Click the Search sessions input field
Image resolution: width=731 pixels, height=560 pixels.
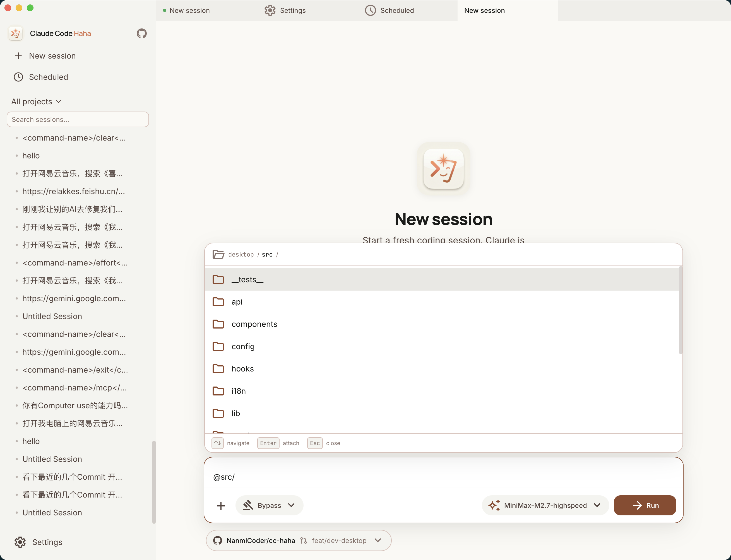coord(78,119)
